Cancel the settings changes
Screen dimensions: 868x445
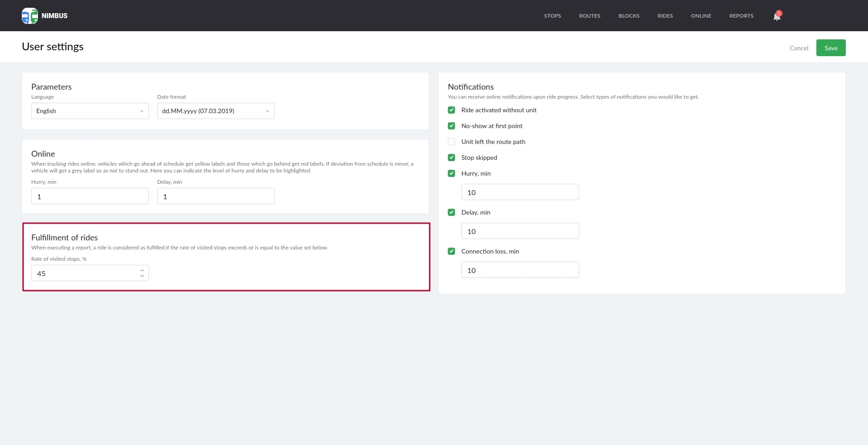click(x=798, y=48)
